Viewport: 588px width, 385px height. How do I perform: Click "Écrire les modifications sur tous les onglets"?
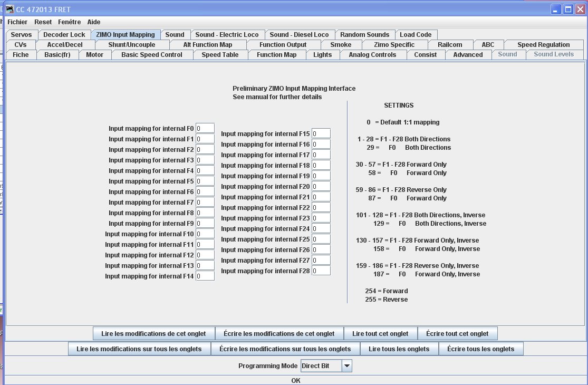tap(285, 349)
